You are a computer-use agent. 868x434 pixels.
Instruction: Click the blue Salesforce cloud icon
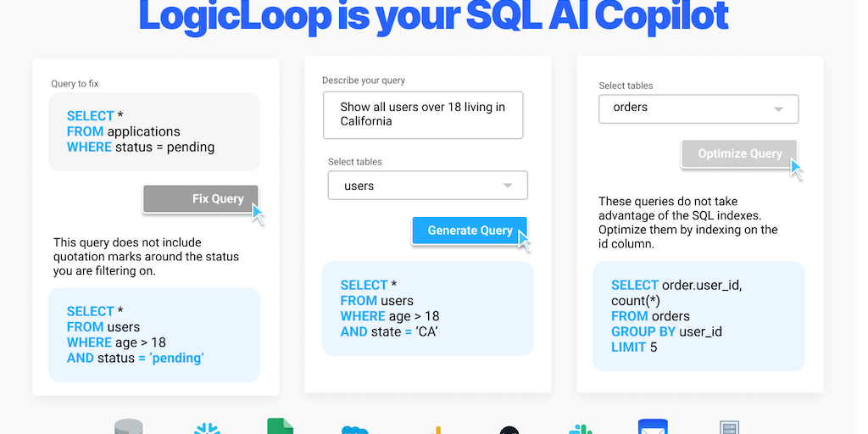pos(354,430)
